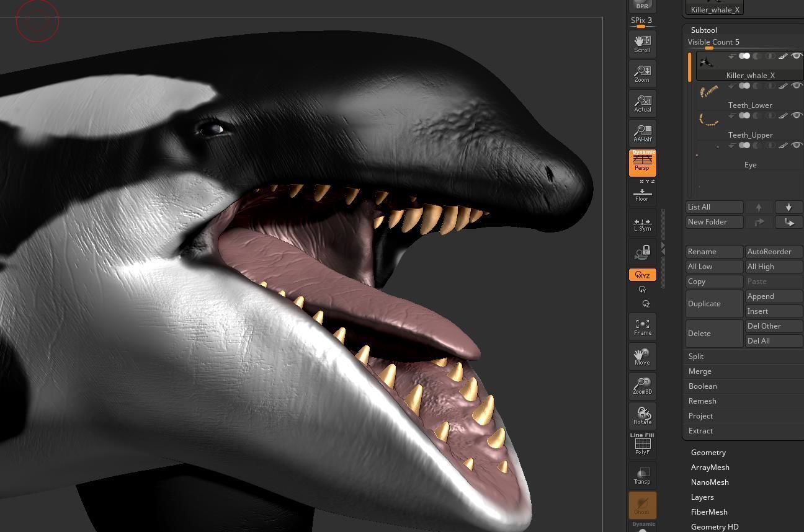Click the AutoReorder button
The height and width of the screenshot is (532, 804).
tap(774, 252)
